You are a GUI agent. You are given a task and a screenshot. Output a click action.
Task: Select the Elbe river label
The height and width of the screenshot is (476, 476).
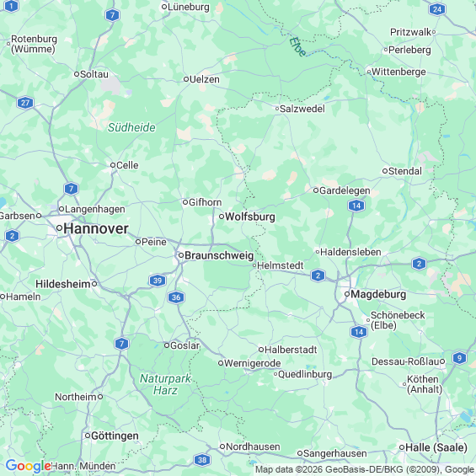coord(297,46)
